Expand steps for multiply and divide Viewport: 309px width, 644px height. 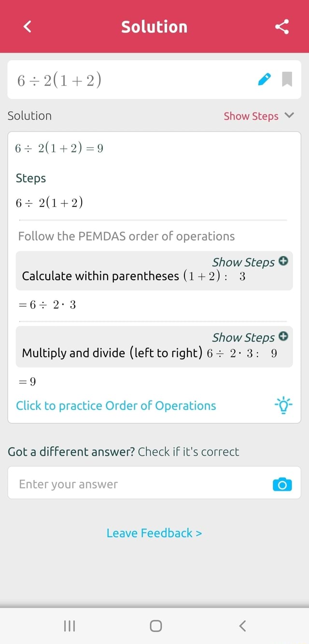pos(283,337)
